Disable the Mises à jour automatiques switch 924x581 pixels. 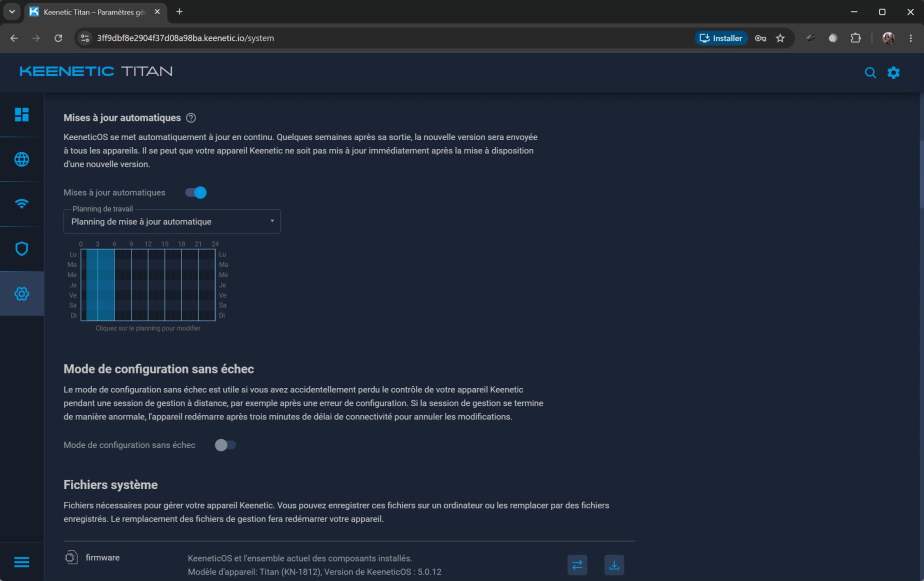pos(196,193)
